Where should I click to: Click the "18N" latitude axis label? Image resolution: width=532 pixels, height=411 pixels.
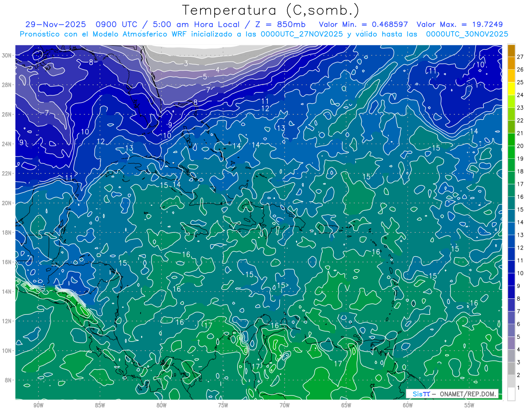(7, 232)
